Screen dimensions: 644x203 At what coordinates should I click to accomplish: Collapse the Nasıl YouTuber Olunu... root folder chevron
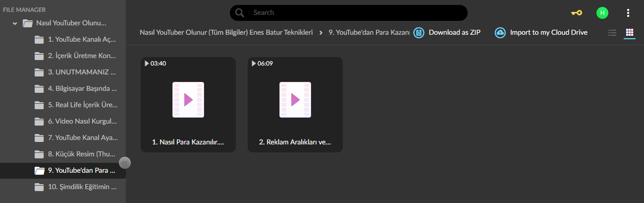(x=15, y=23)
